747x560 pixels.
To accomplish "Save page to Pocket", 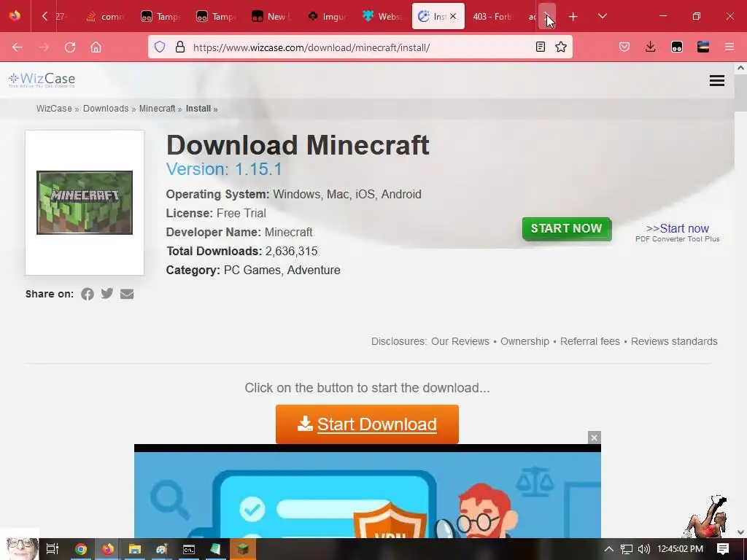I will point(624,47).
